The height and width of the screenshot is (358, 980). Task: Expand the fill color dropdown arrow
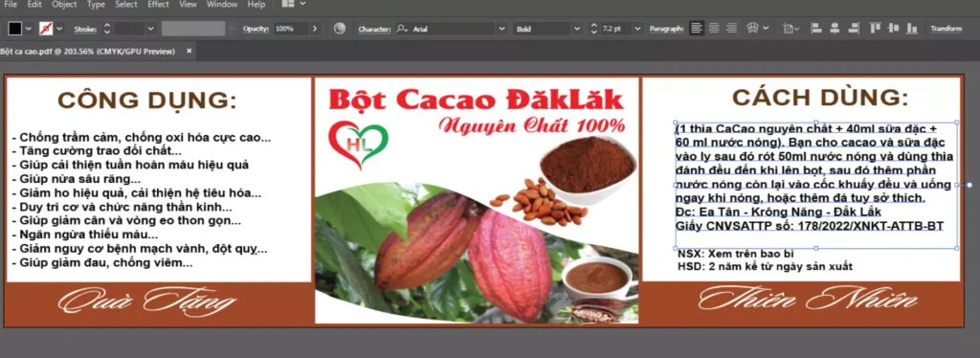click(x=28, y=29)
